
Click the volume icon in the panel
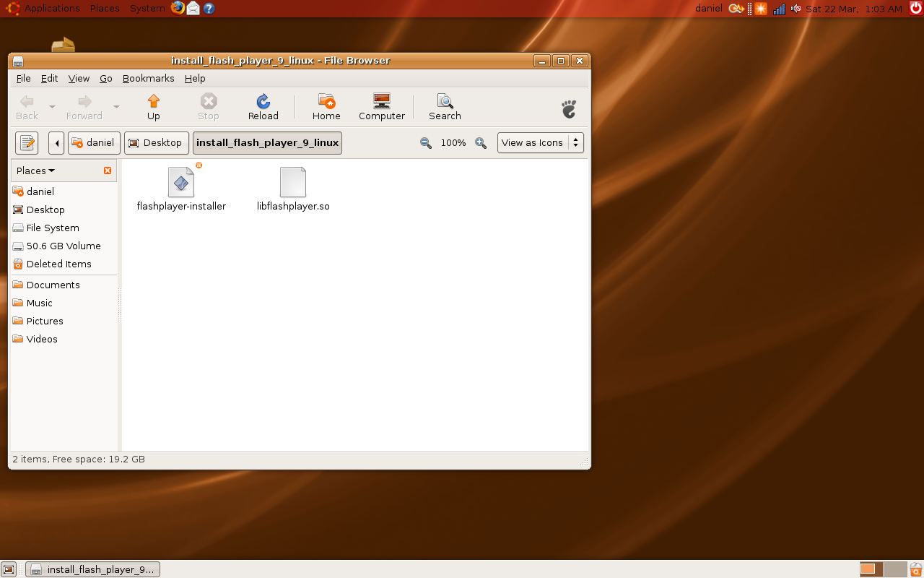(796, 8)
